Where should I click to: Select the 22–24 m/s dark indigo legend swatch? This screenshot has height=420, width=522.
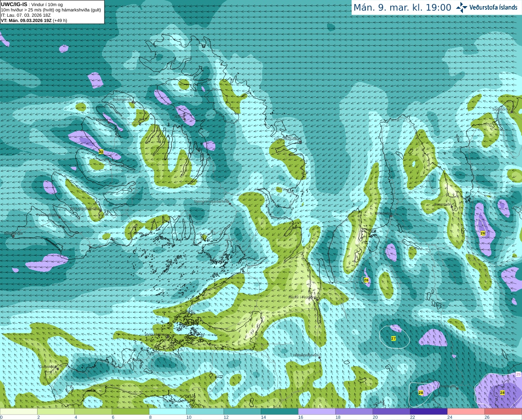point(429,411)
